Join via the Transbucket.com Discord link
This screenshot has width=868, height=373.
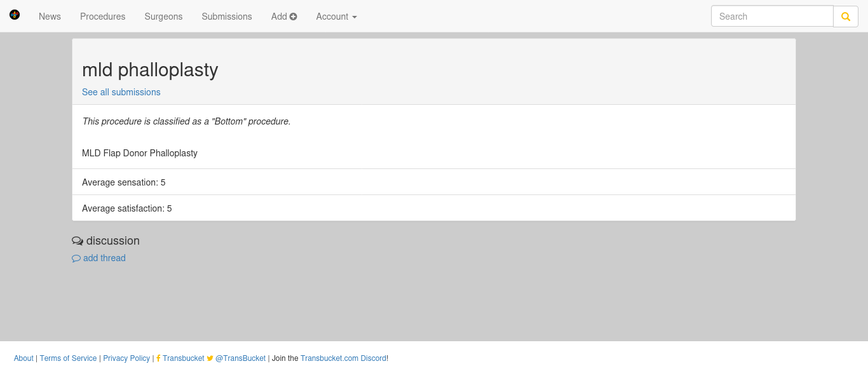[343, 358]
